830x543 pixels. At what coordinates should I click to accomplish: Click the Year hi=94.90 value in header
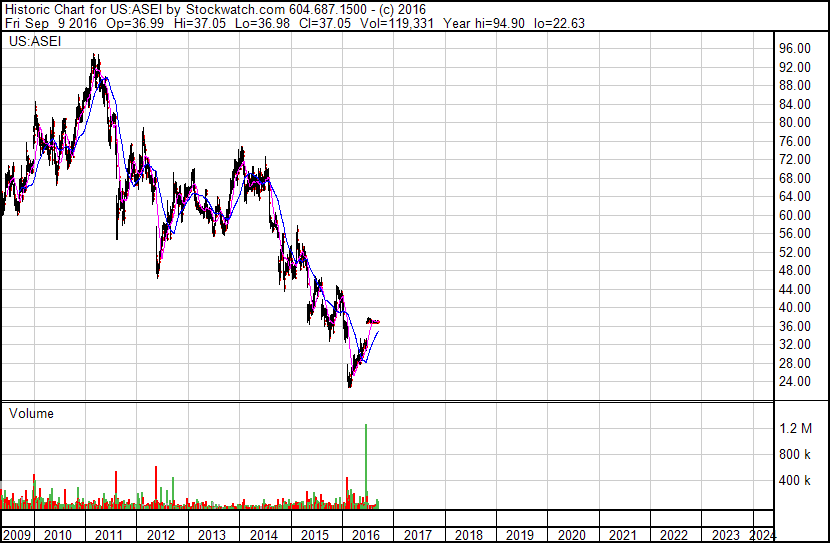[x=484, y=23]
